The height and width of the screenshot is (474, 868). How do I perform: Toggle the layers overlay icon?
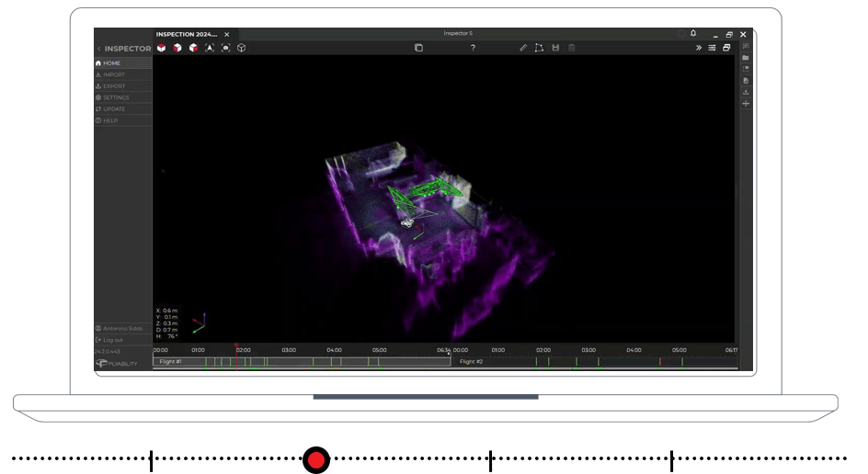point(418,48)
